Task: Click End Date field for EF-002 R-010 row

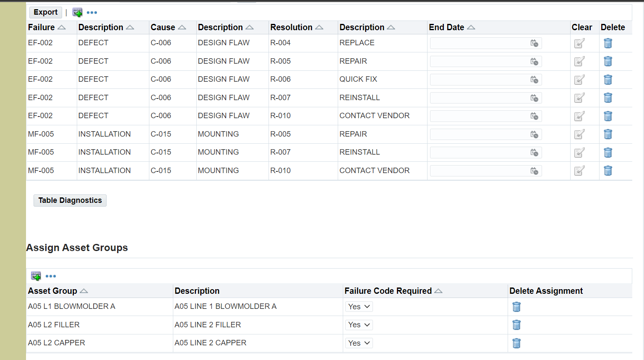Action: pos(486,116)
